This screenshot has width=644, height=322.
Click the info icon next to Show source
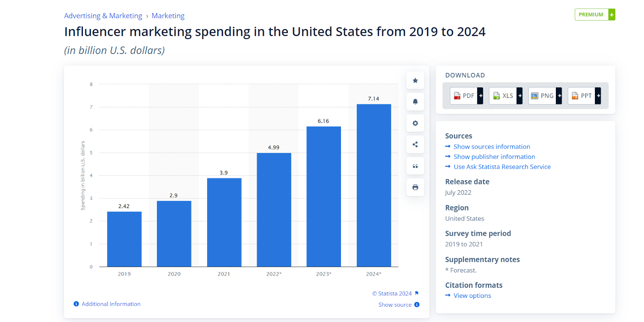pos(417,305)
